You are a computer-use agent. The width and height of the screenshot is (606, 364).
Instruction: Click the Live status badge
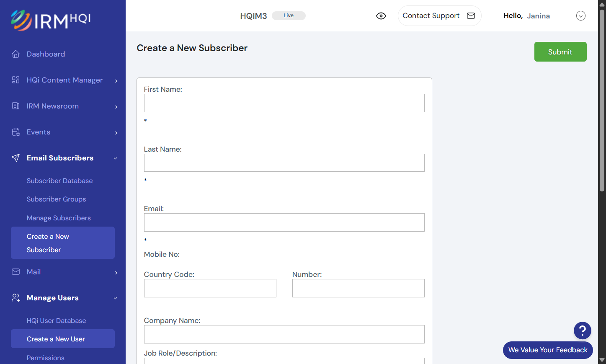click(x=289, y=15)
